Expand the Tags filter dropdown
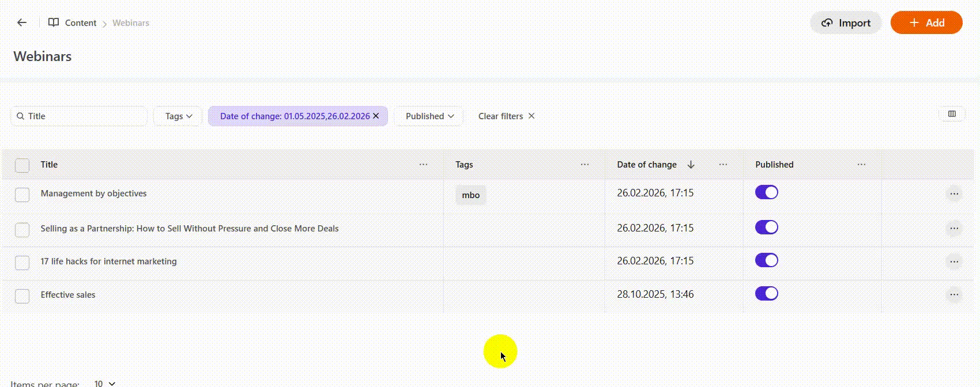The image size is (980, 387). 178,116
